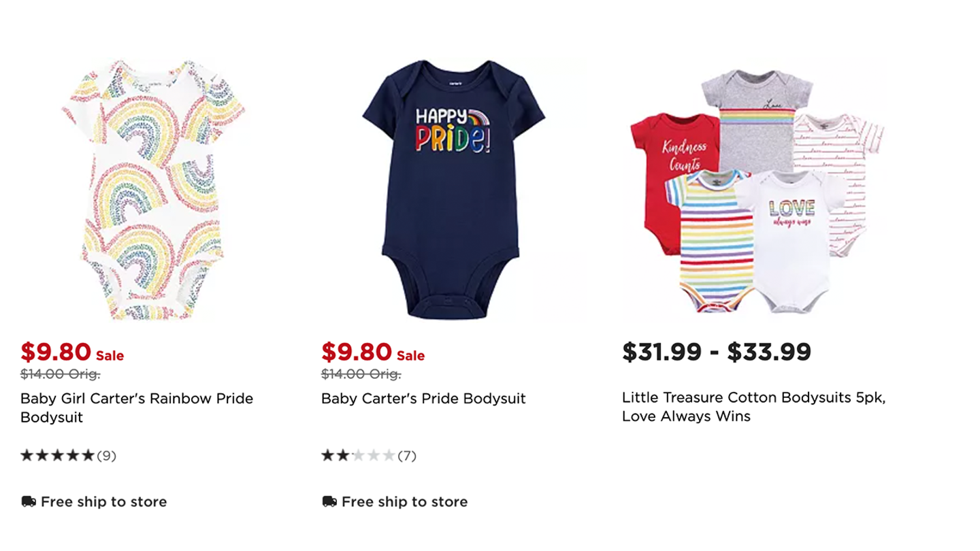Click the truck icon under the rainbow bodysuit
Viewport: 980px width, 551px height.
pos(29,502)
